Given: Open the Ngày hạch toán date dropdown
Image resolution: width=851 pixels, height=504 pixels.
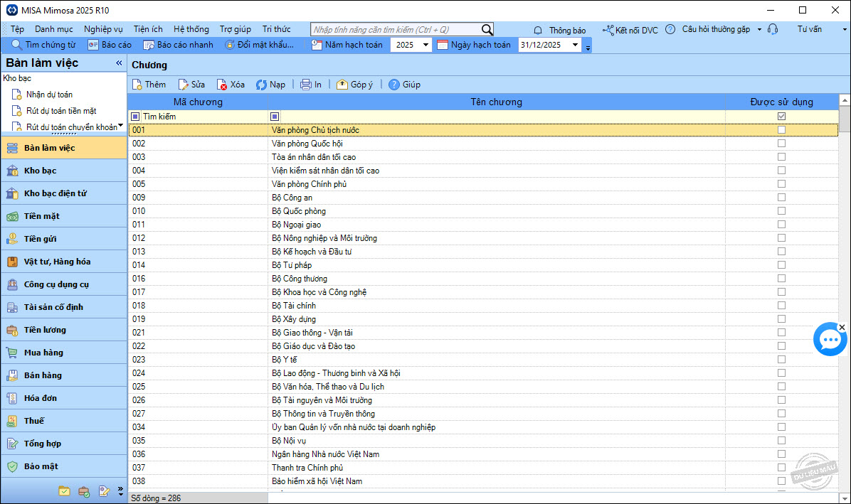Looking at the screenshot, I should (575, 45).
